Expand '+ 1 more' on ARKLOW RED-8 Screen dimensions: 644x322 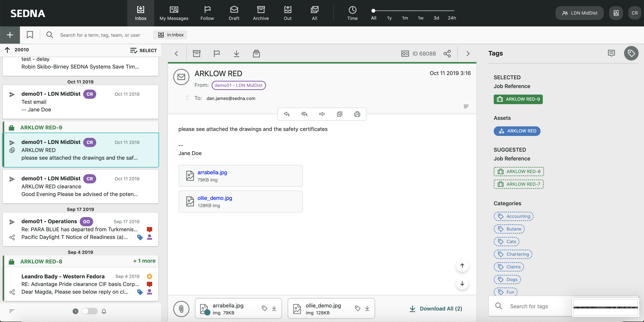tap(144, 261)
